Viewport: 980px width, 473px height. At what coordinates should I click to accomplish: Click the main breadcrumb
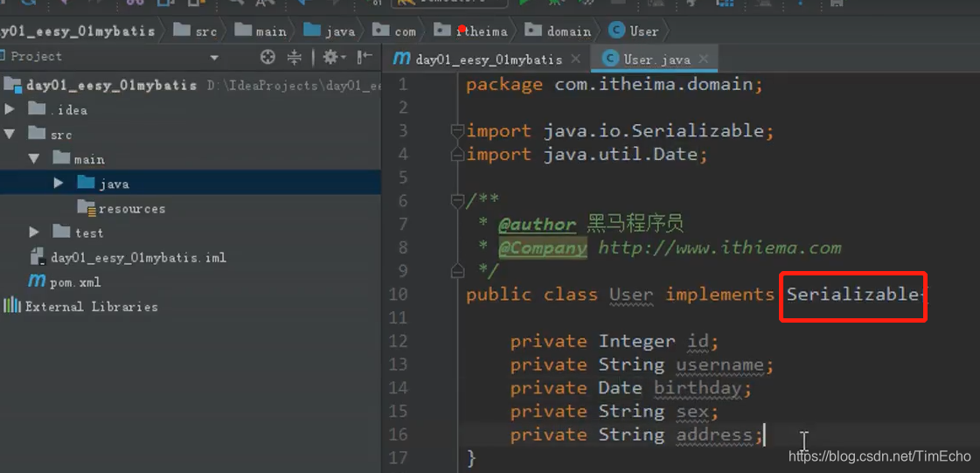point(262,31)
